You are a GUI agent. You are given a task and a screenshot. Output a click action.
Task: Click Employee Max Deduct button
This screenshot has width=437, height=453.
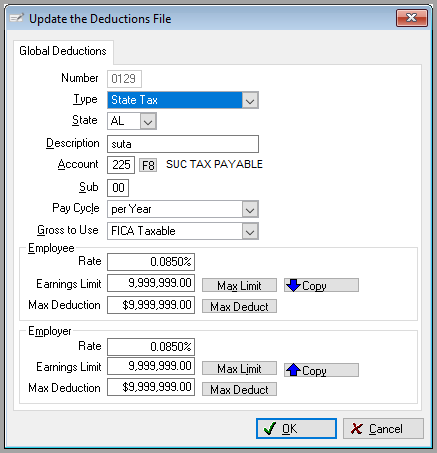click(x=239, y=306)
